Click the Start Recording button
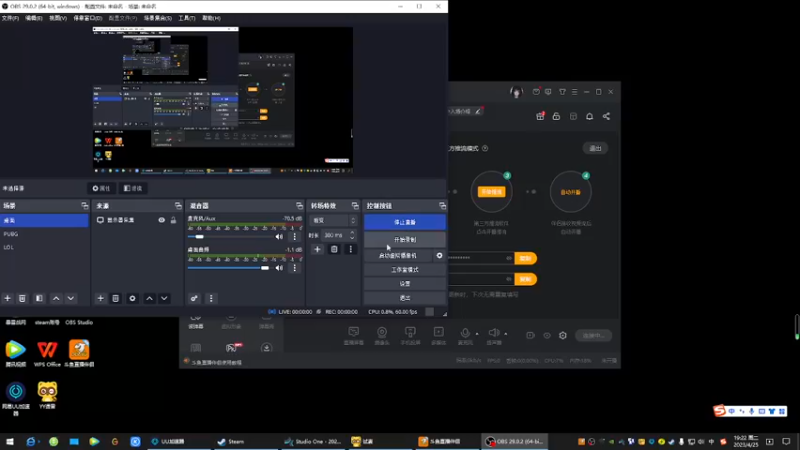 click(x=405, y=239)
